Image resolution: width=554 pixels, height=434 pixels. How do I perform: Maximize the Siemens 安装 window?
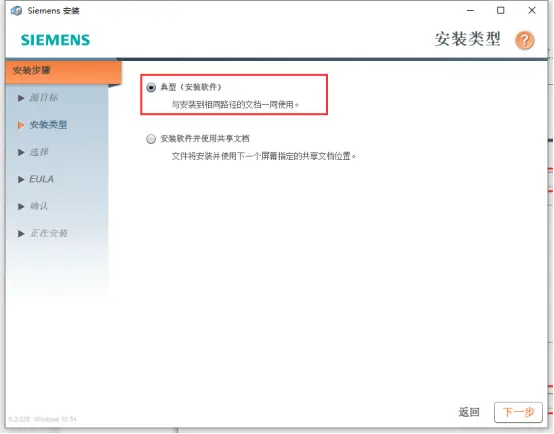[501, 11]
